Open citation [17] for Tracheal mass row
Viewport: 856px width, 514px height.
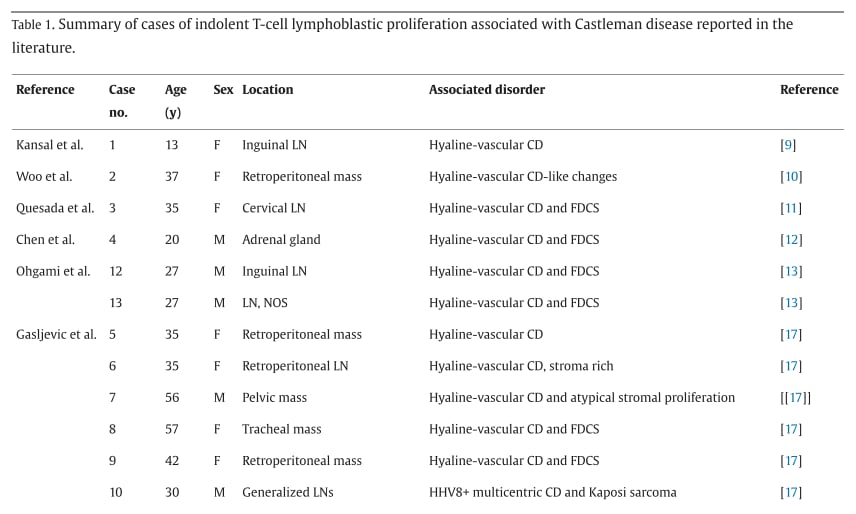pyautogui.click(x=791, y=429)
